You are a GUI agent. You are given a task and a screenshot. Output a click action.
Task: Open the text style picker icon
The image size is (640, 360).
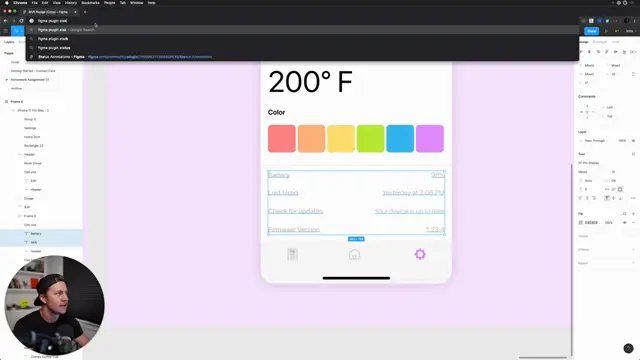(x=633, y=154)
